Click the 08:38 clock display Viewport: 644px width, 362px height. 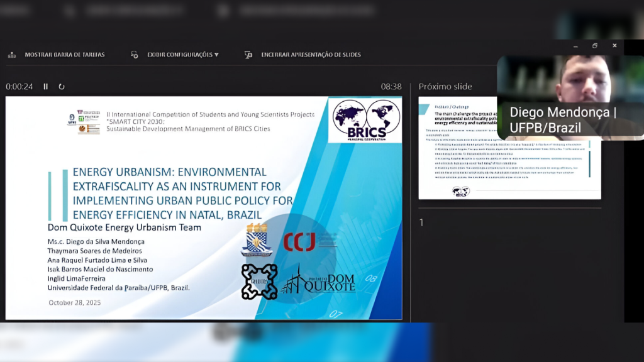pos(391,87)
